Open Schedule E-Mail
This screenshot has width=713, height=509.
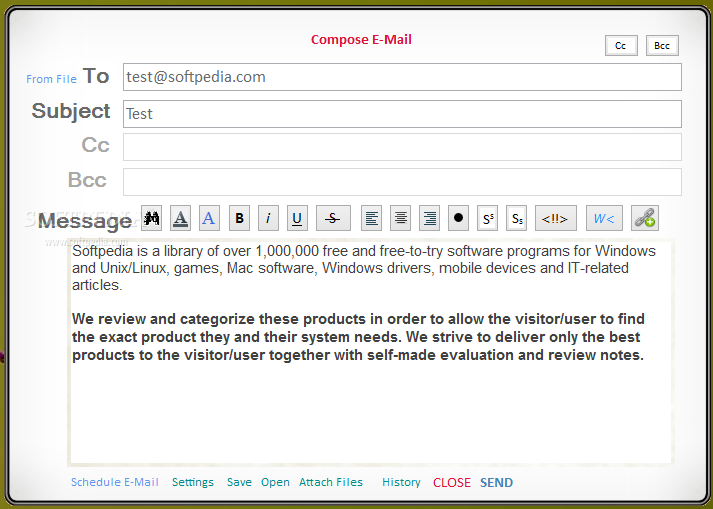(115, 482)
